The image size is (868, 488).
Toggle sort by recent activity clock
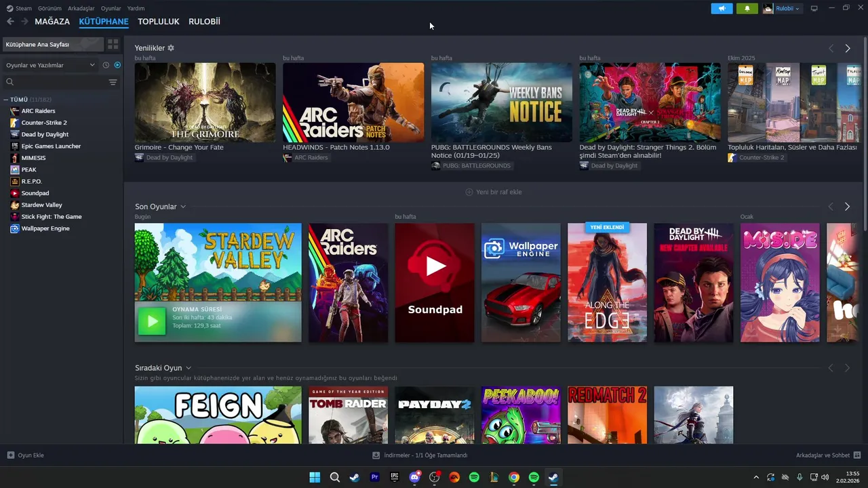(x=106, y=65)
